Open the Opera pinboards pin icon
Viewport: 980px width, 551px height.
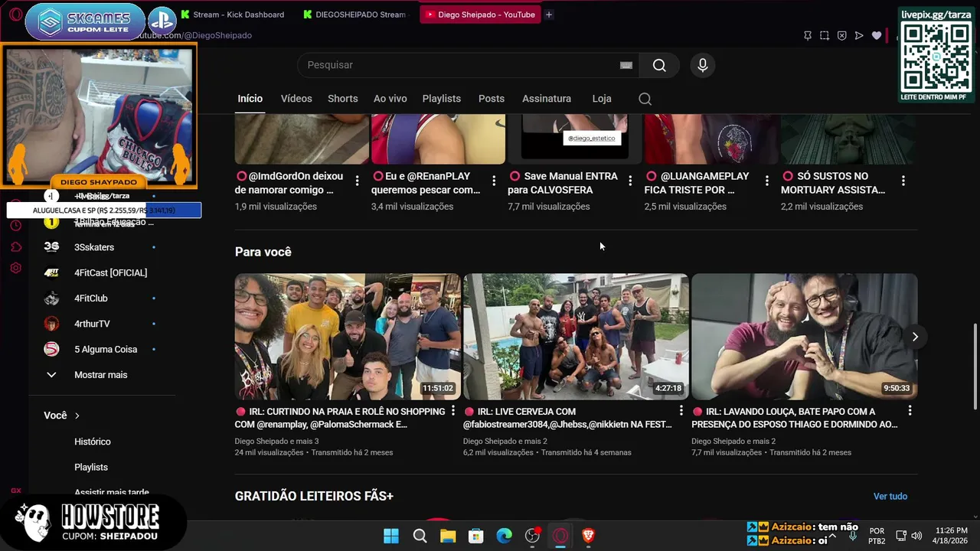click(x=807, y=35)
